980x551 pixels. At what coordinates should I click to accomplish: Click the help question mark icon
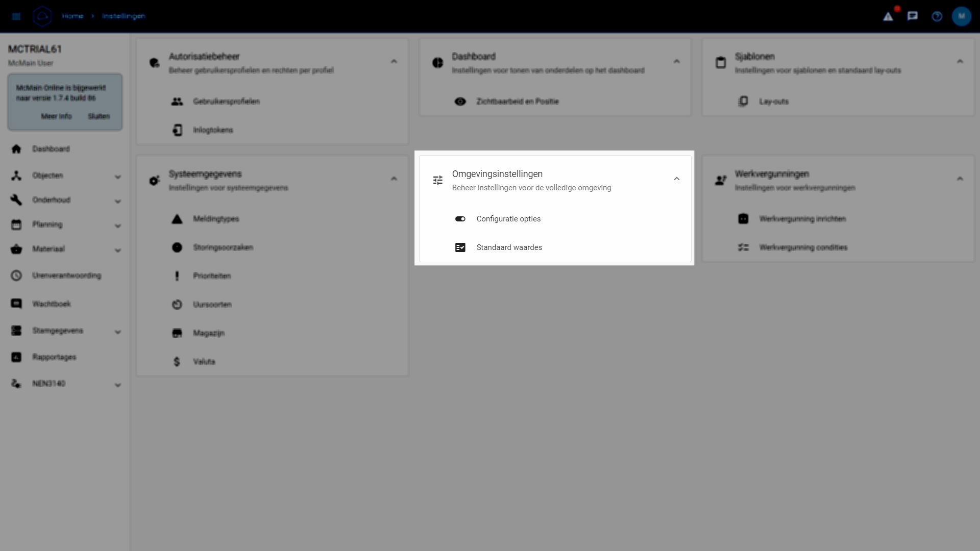tap(937, 16)
